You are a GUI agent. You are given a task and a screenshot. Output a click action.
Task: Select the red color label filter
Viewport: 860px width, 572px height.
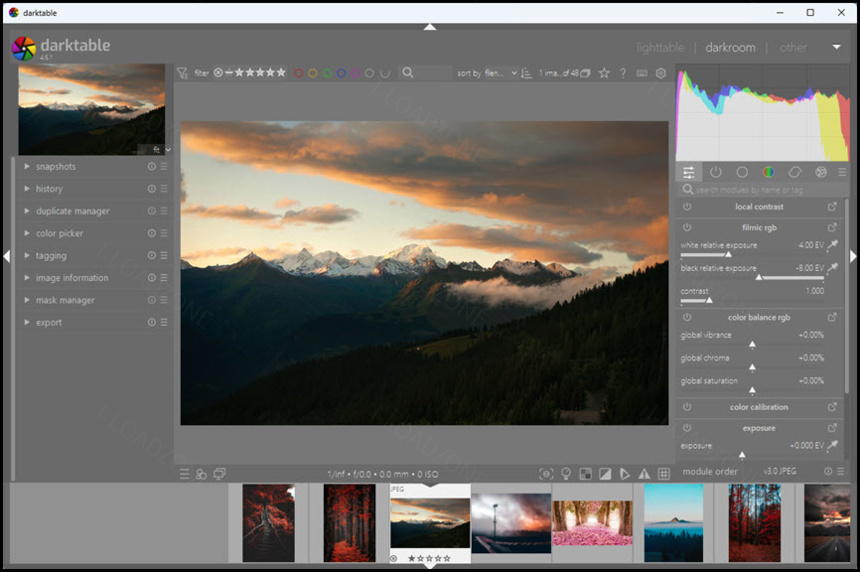coord(298,73)
